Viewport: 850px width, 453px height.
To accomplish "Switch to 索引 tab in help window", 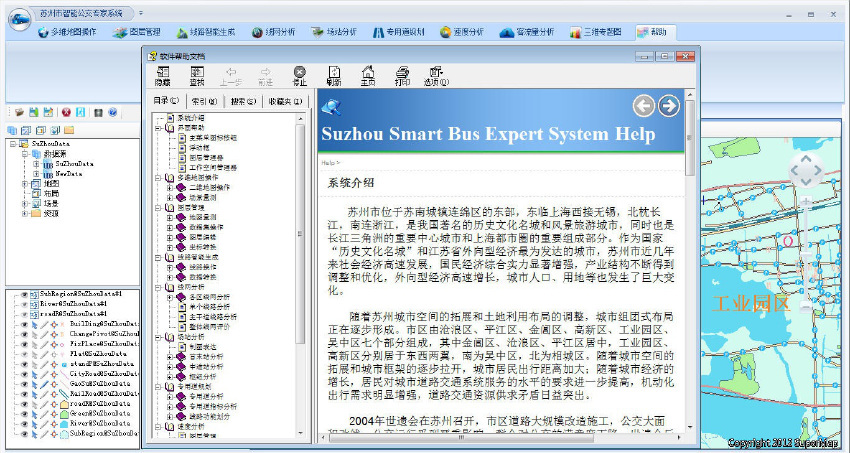I will click(204, 101).
